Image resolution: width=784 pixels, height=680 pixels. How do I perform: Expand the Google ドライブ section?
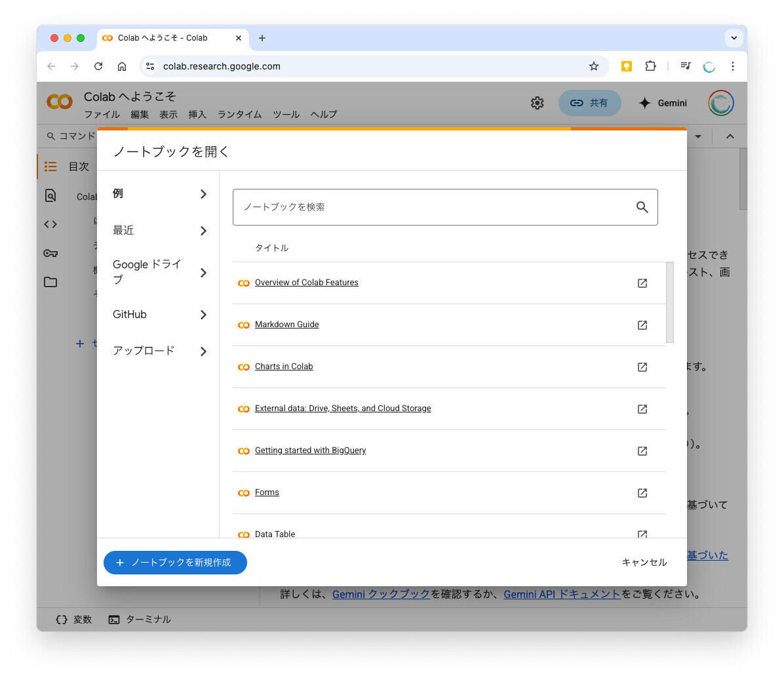click(x=159, y=272)
